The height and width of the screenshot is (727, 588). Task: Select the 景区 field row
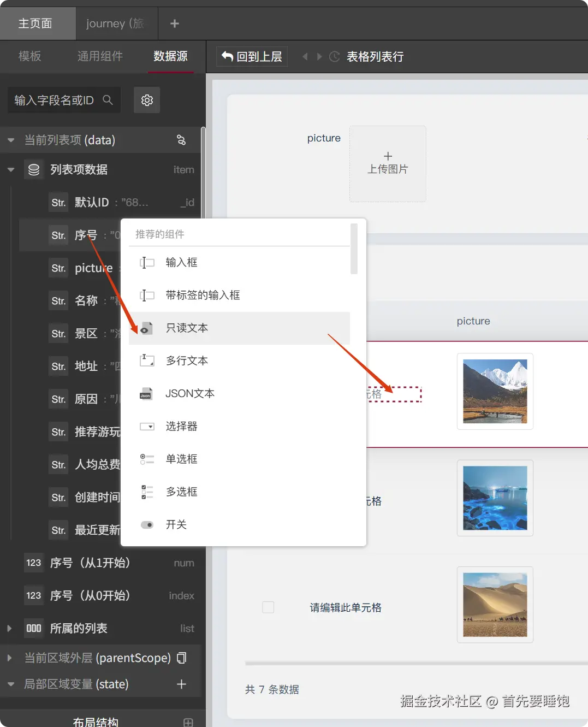coord(70,333)
